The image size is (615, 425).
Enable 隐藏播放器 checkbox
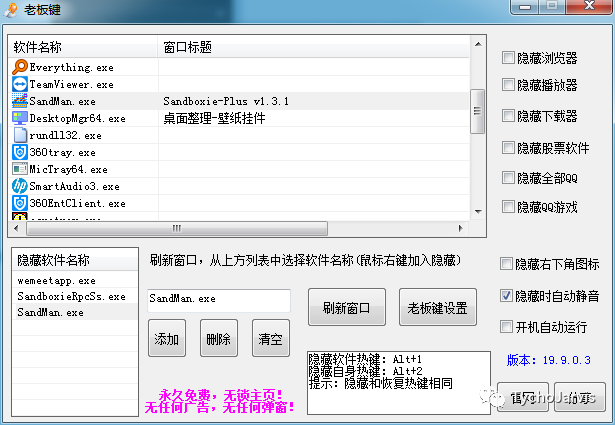(x=508, y=85)
